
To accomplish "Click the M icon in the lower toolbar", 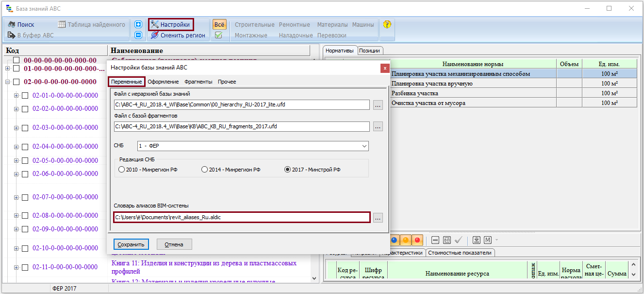I will (x=488, y=240).
